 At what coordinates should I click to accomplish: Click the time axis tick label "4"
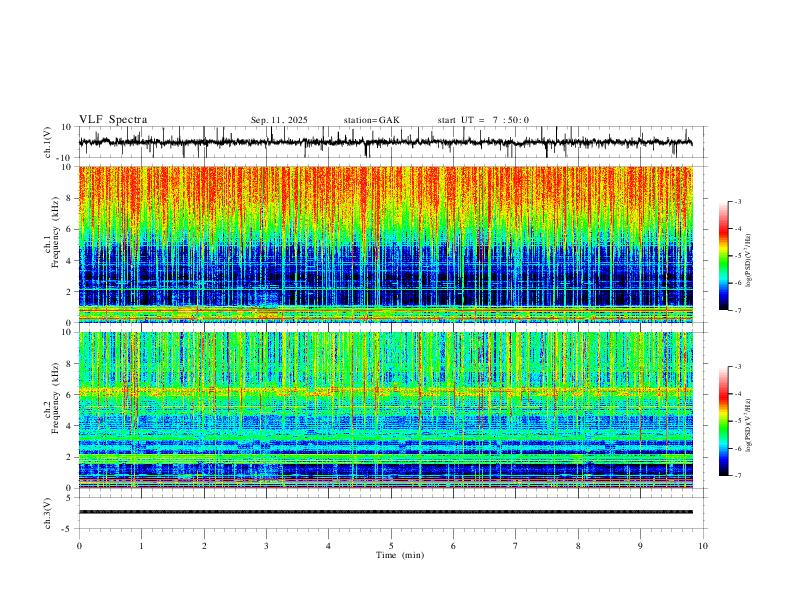pyautogui.click(x=328, y=546)
